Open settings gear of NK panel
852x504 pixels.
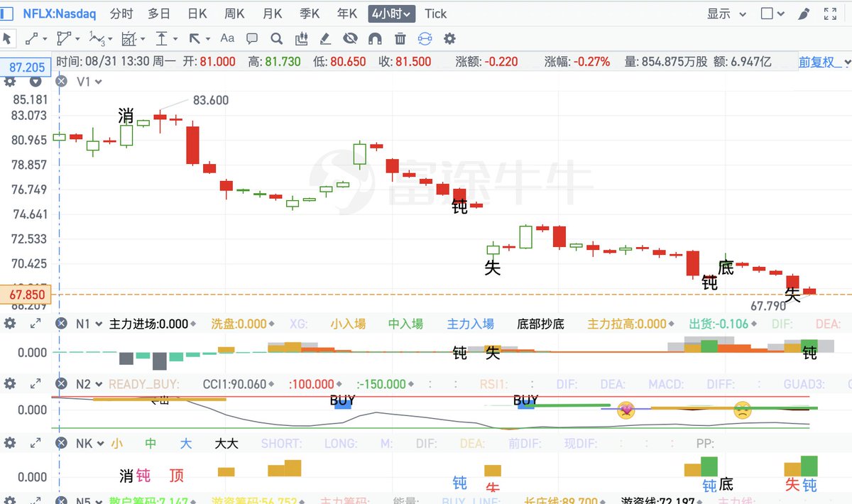coord(9,443)
